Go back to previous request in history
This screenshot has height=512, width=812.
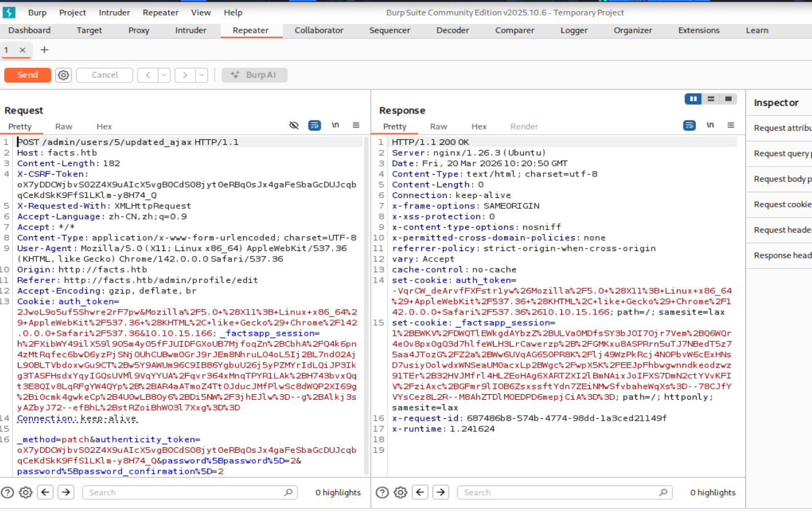point(147,75)
